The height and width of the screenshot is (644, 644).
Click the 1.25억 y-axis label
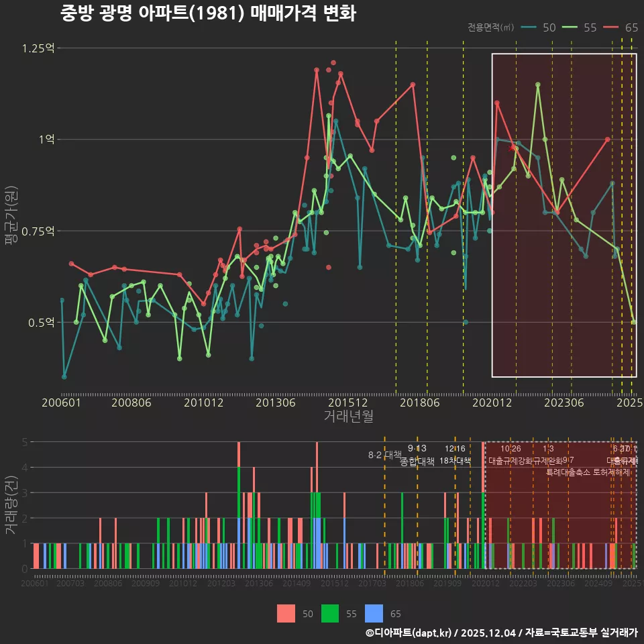pyautogui.click(x=38, y=48)
